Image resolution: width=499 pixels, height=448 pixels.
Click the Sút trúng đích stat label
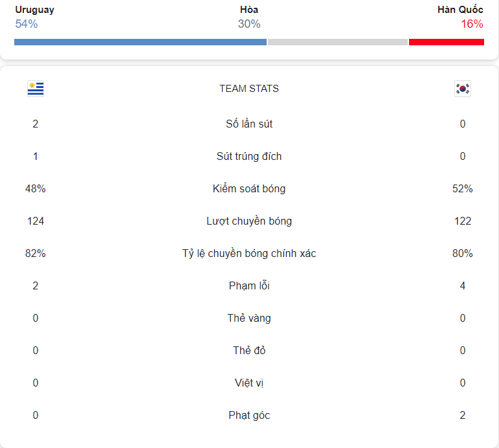[249, 156]
